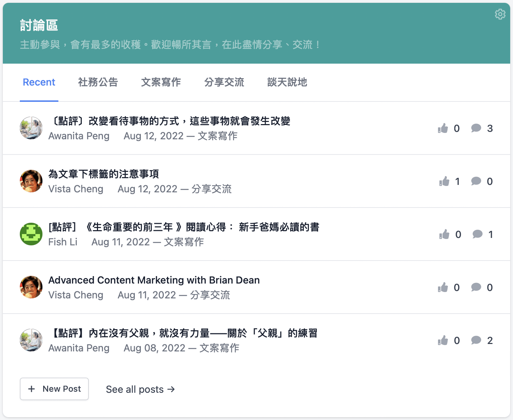The width and height of the screenshot is (513, 420).
Task: Click Awanita Peng's avatar on the first post
Action: click(31, 128)
